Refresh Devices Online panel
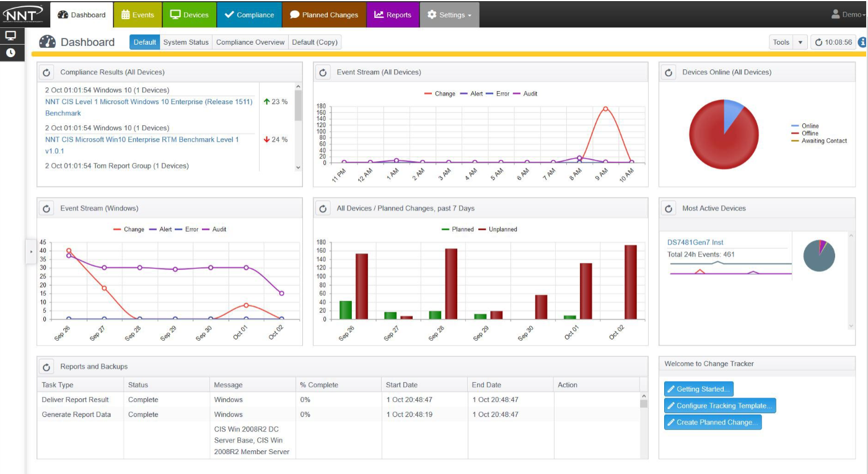This screenshot has width=868, height=474. 669,72
